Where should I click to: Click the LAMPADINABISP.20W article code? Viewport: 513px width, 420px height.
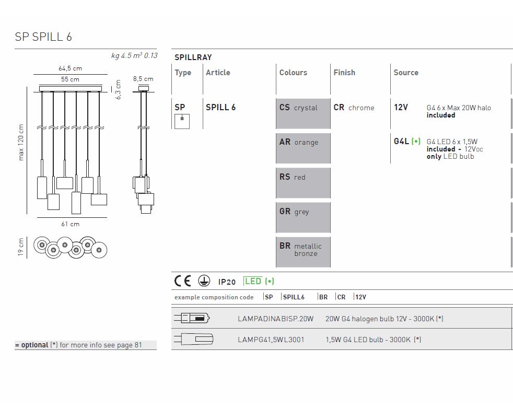point(275,319)
